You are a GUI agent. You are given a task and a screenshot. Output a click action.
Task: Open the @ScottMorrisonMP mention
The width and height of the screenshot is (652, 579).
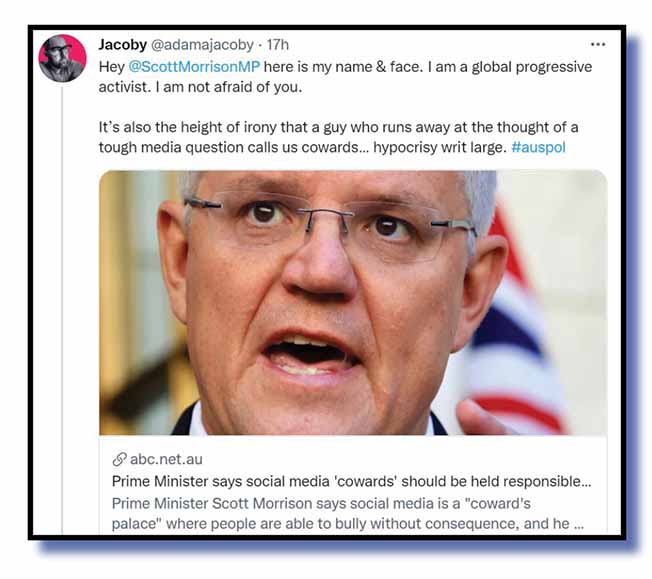point(194,67)
